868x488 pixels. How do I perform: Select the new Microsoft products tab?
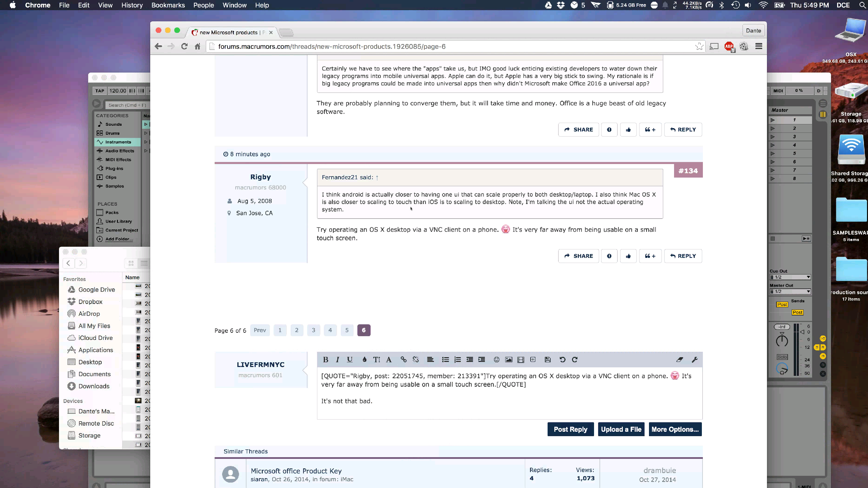click(x=232, y=33)
